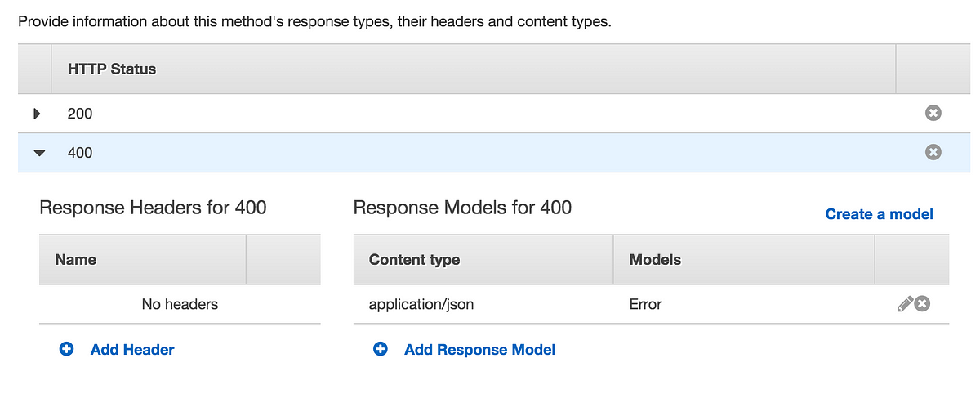Click the Models column header
The height and width of the screenshot is (394, 980).
[655, 260]
